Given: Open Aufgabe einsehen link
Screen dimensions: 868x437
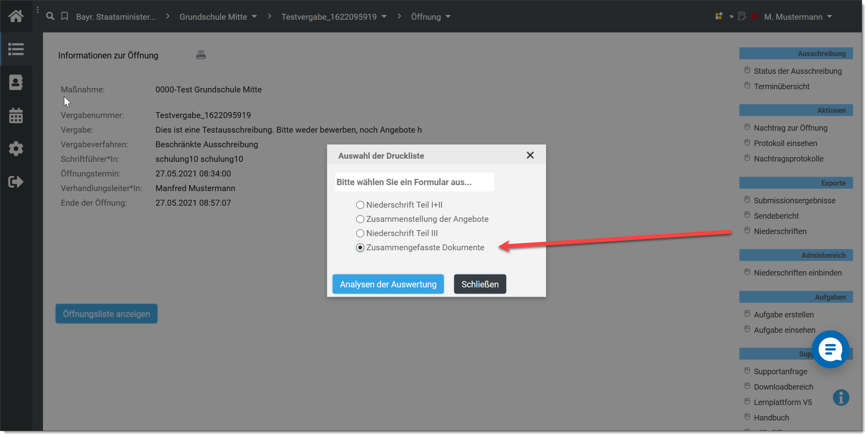Looking at the screenshot, I should point(784,330).
